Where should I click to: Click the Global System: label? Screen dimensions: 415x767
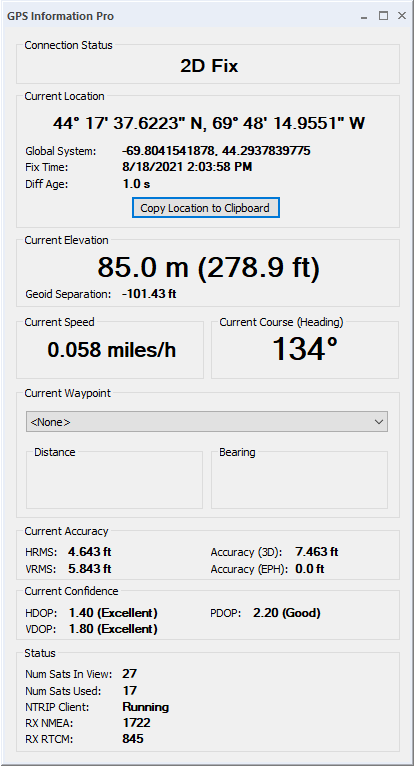click(x=61, y=151)
